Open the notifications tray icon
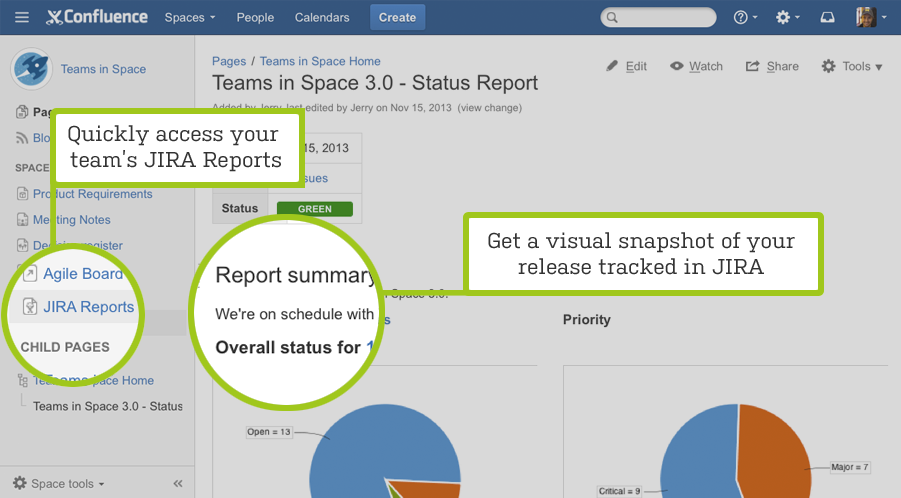The image size is (901, 498). click(x=827, y=17)
